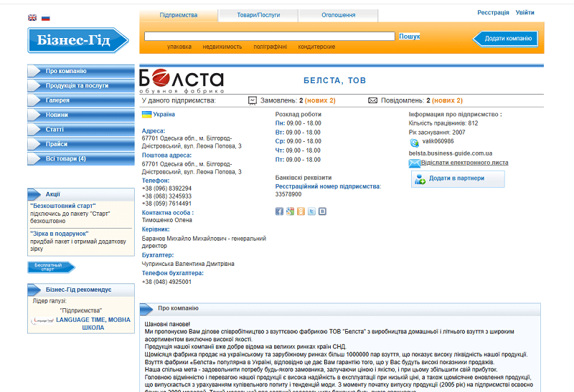
Task: Click the envelope email icon
Action: point(415,163)
